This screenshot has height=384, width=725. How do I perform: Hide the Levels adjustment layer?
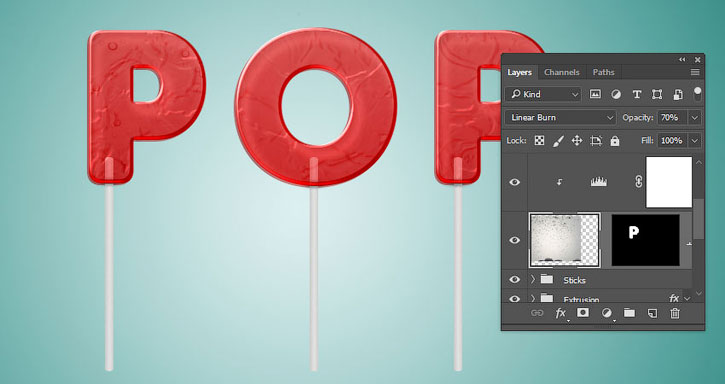tap(515, 182)
